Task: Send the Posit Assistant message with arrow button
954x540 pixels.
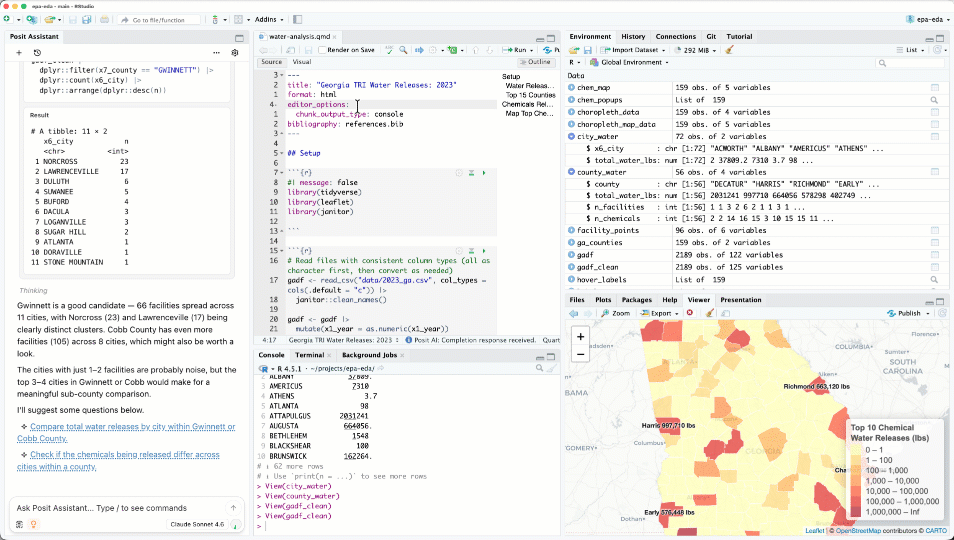Action: click(x=233, y=508)
